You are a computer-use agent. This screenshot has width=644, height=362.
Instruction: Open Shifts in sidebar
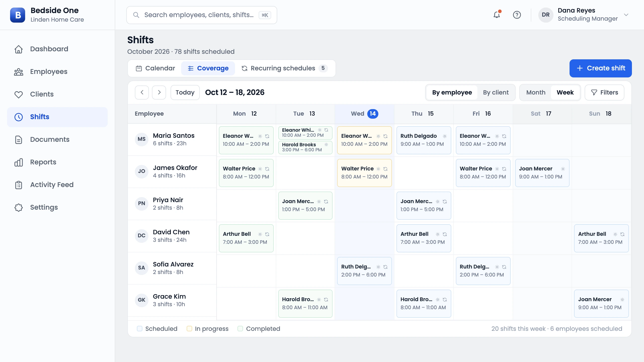pos(57,117)
